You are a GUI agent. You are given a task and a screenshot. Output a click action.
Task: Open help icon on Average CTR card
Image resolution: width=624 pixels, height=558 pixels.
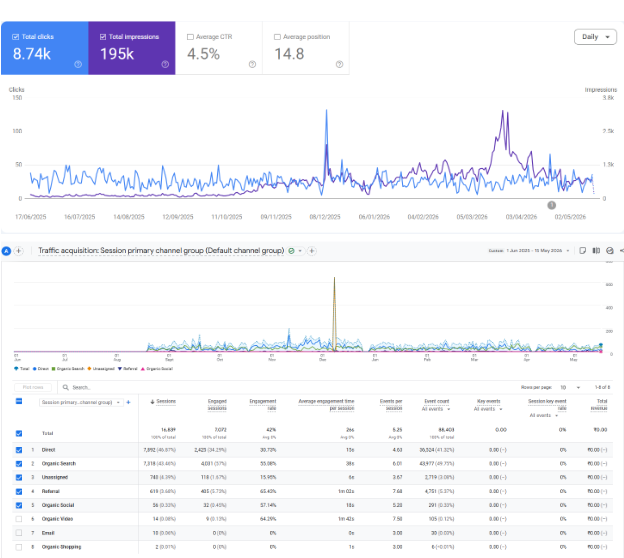[252, 64]
